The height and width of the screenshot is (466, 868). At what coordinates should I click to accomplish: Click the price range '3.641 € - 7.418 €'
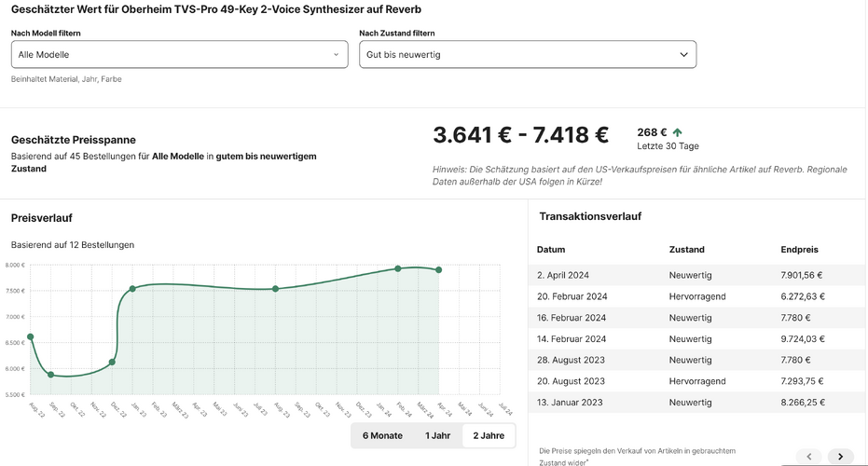(520, 134)
